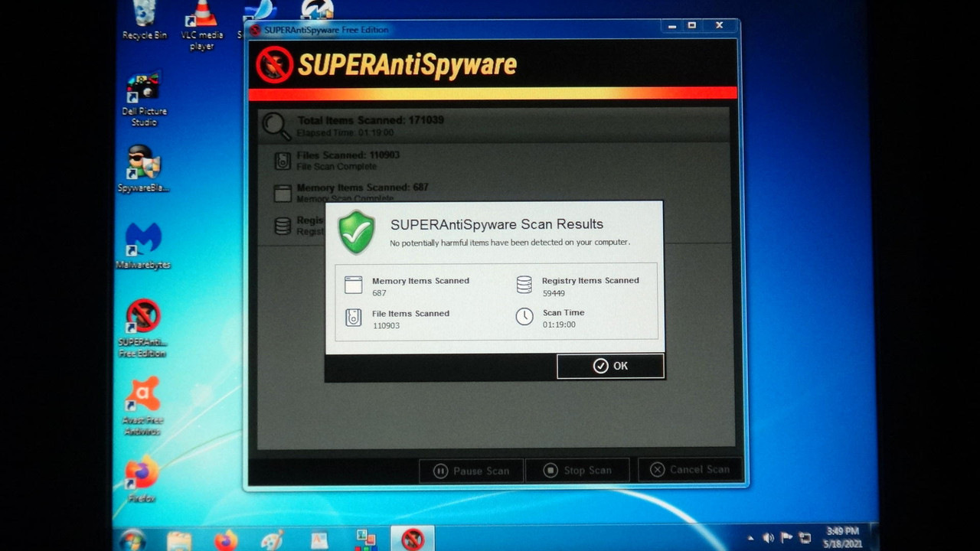Open Firefox from the taskbar
This screenshot has height=551, width=980.
[226, 540]
